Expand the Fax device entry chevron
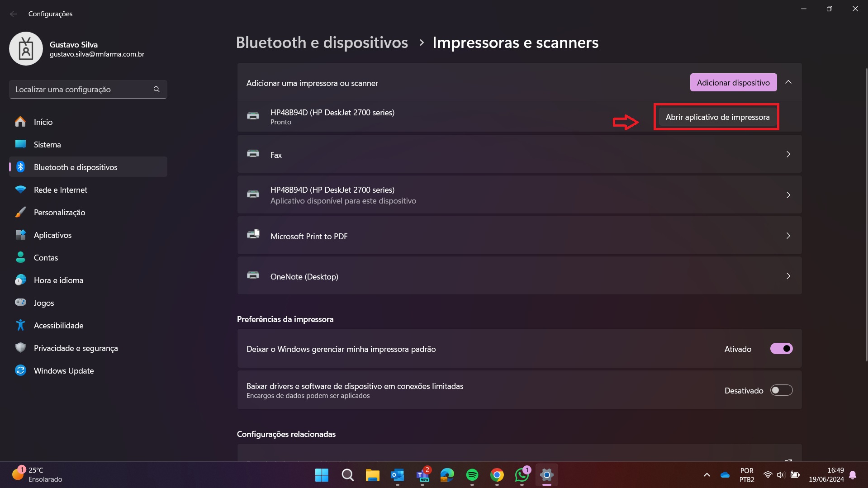The height and width of the screenshot is (488, 868). coord(788,155)
